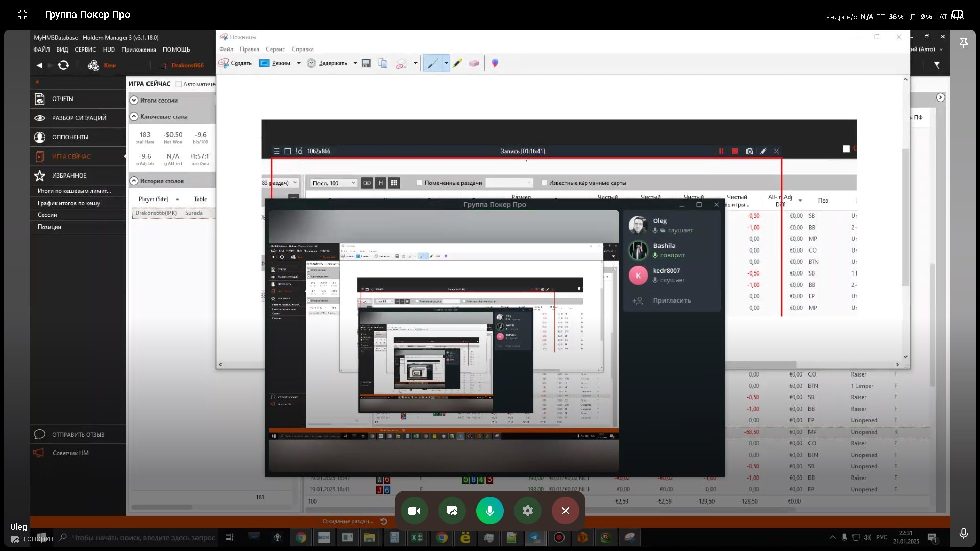The image size is (980, 551).
Task: Open the ОТЧЕТЫ section
Action: point(78,99)
